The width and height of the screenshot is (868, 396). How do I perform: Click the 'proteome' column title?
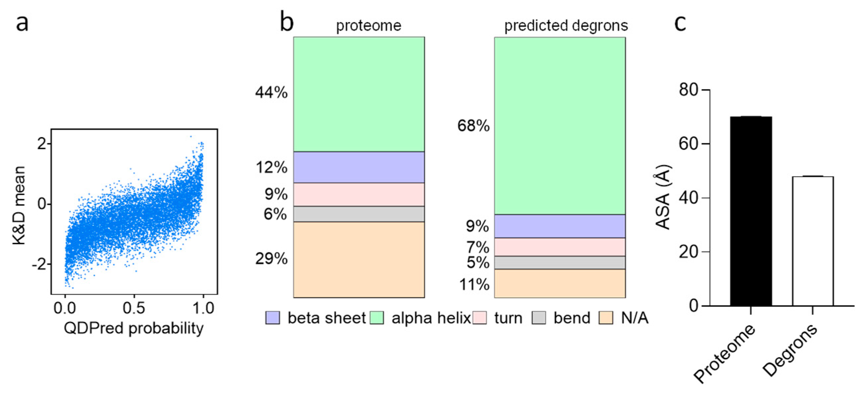click(369, 26)
